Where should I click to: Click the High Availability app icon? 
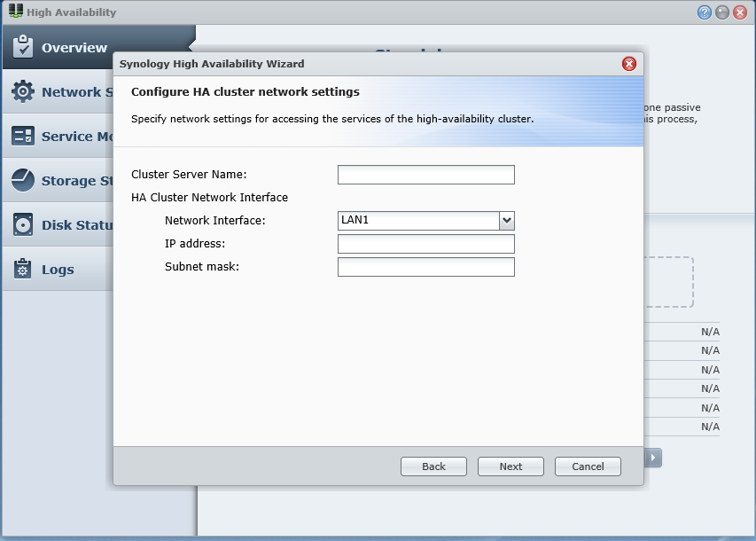[x=15, y=12]
